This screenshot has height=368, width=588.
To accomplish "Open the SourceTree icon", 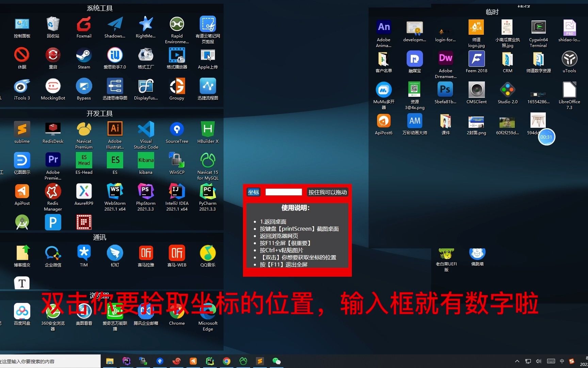I will pos(177,133).
